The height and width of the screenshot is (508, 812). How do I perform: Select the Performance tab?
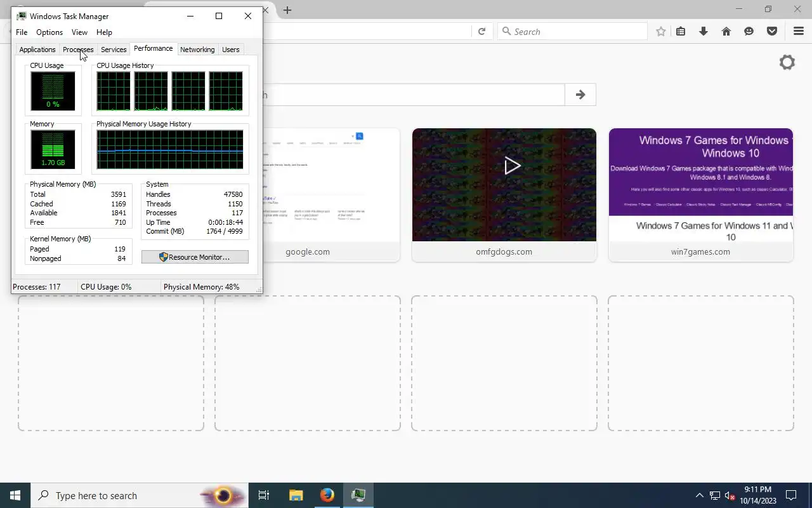pos(153,48)
